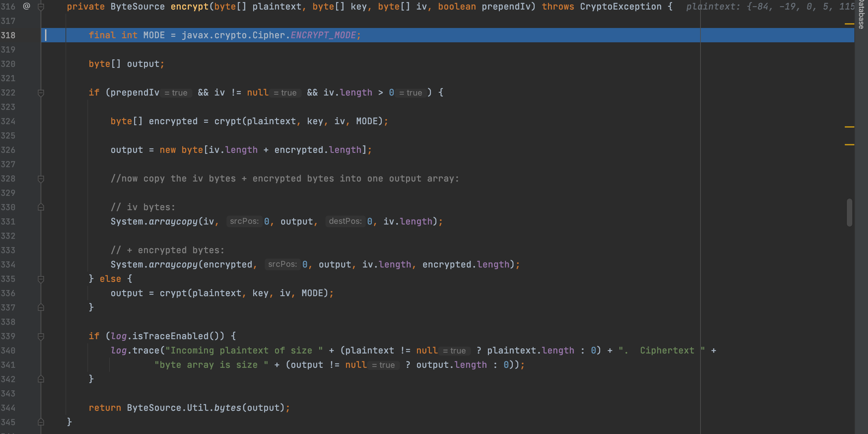The width and height of the screenshot is (868, 434).
Task: Click the vertical editor scrollbar thumb
Action: point(849,212)
